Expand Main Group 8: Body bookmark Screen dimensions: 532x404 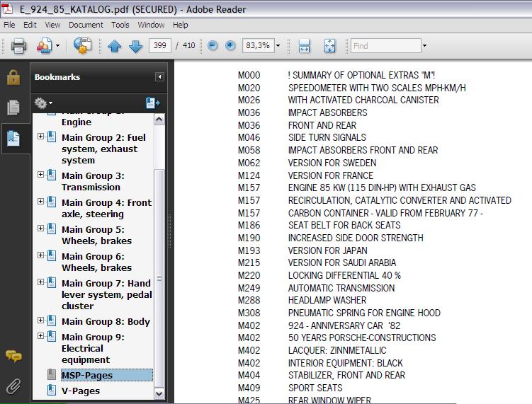[40, 320]
